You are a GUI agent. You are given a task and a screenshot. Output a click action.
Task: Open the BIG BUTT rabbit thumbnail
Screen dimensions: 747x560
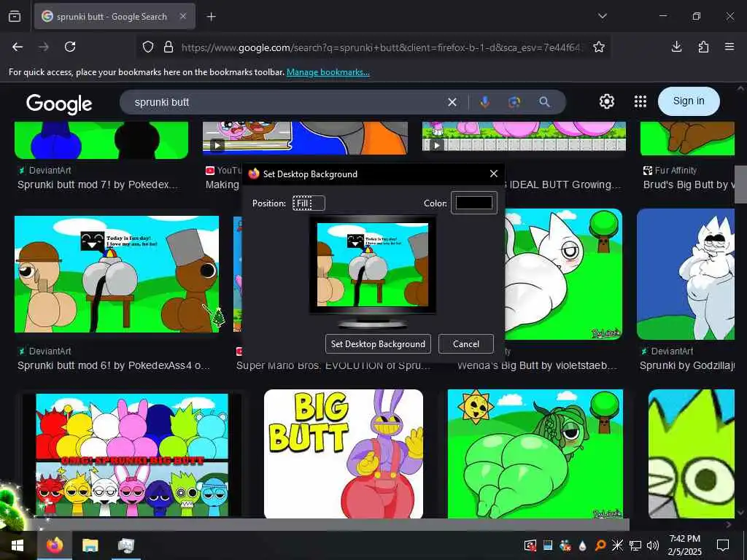pos(344,454)
